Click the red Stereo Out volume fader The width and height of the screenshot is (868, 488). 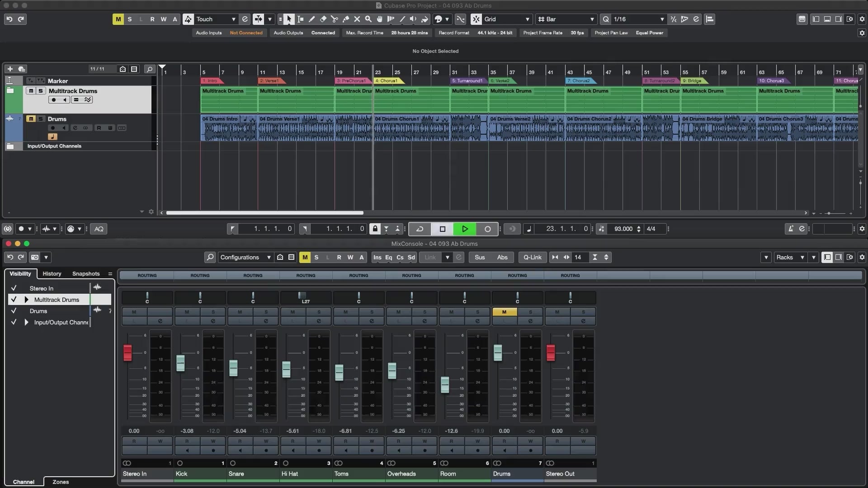pyautogui.click(x=551, y=352)
